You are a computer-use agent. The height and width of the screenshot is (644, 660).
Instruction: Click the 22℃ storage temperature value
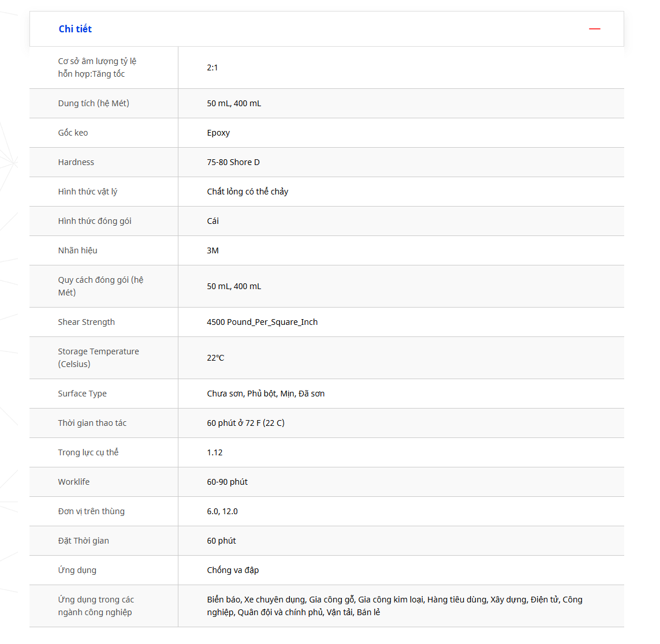(215, 358)
